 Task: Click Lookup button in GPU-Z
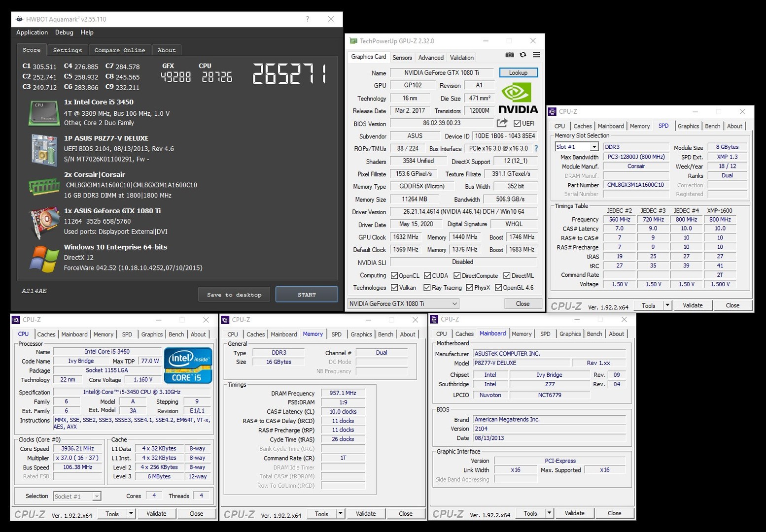[x=518, y=72]
